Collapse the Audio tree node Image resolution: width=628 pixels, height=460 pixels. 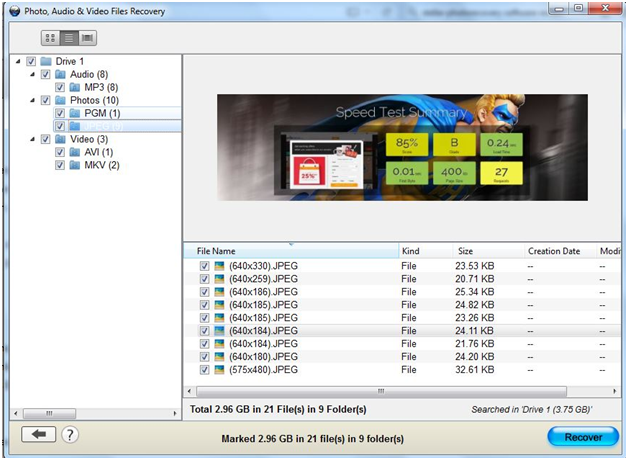click(x=32, y=74)
